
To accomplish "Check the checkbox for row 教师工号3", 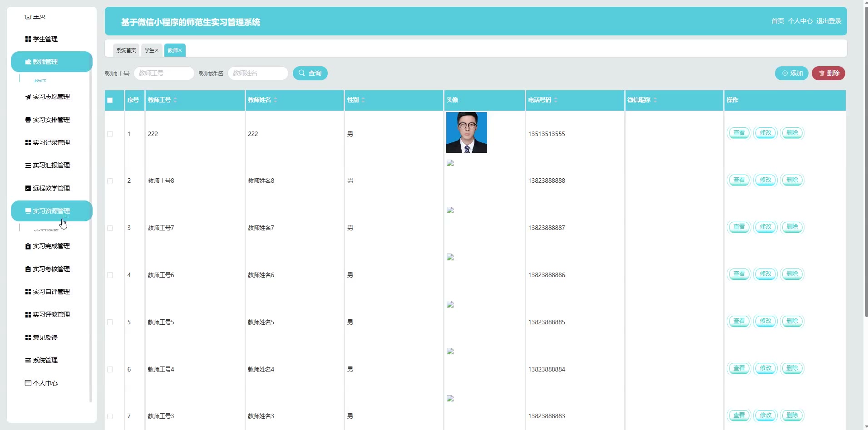I will [110, 416].
